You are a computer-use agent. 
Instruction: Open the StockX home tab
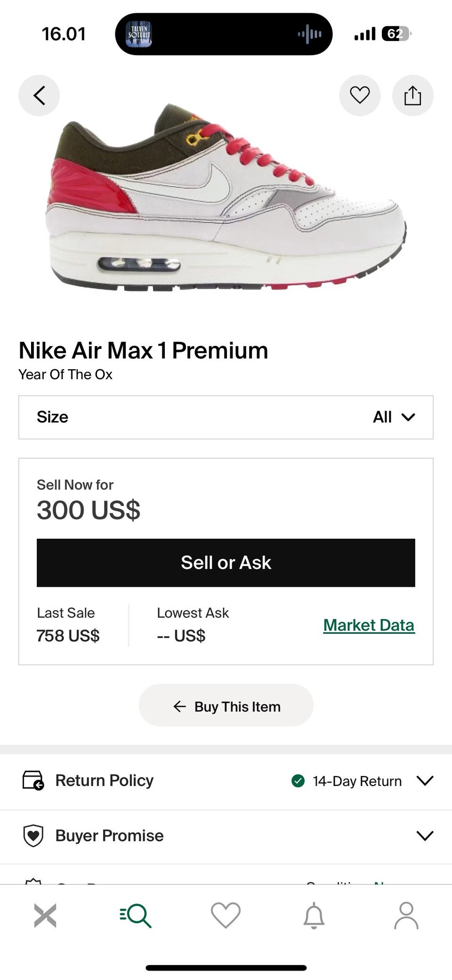coord(45,915)
